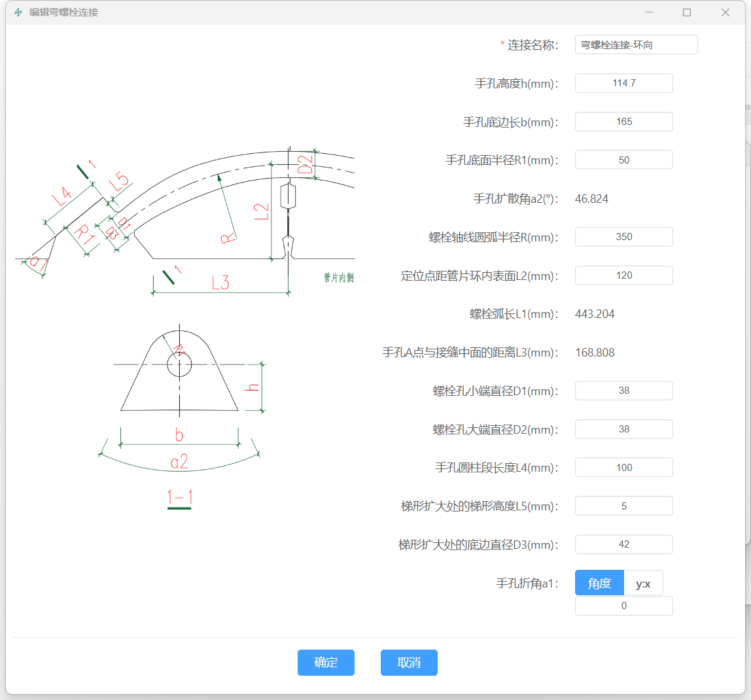
Task: Minimize the bolt connection dialog
Action: click(648, 12)
